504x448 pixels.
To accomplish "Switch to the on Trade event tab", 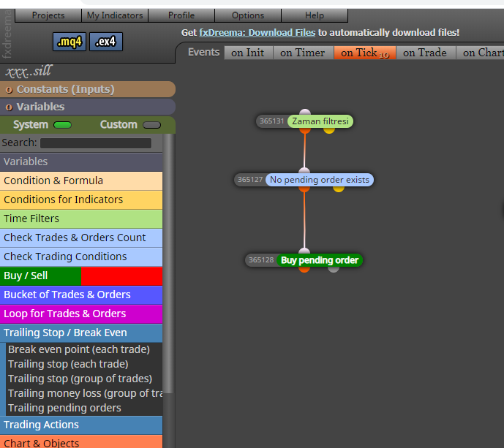I will pos(426,53).
